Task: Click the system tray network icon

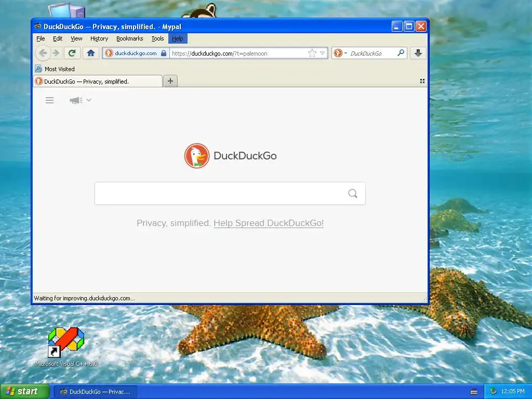Action: coord(494,392)
